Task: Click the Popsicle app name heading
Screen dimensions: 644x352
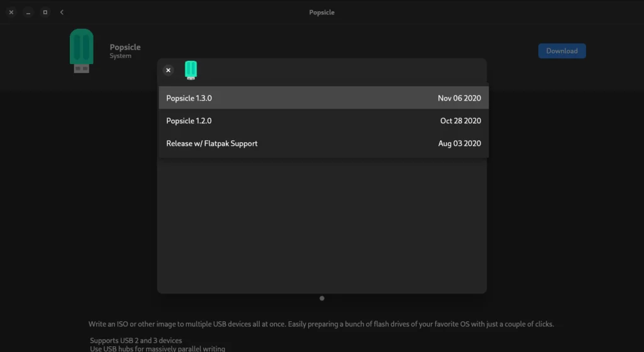Action: coord(125,47)
